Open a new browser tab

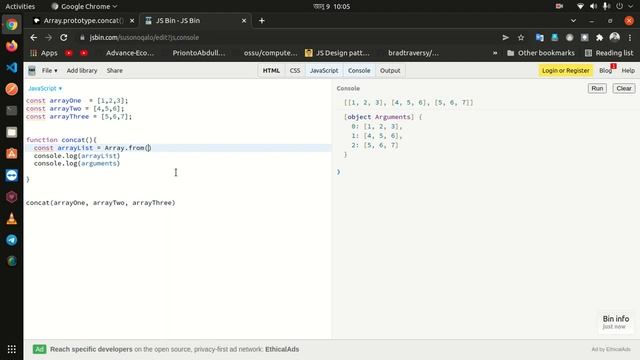pyautogui.click(x=262, y=20)
